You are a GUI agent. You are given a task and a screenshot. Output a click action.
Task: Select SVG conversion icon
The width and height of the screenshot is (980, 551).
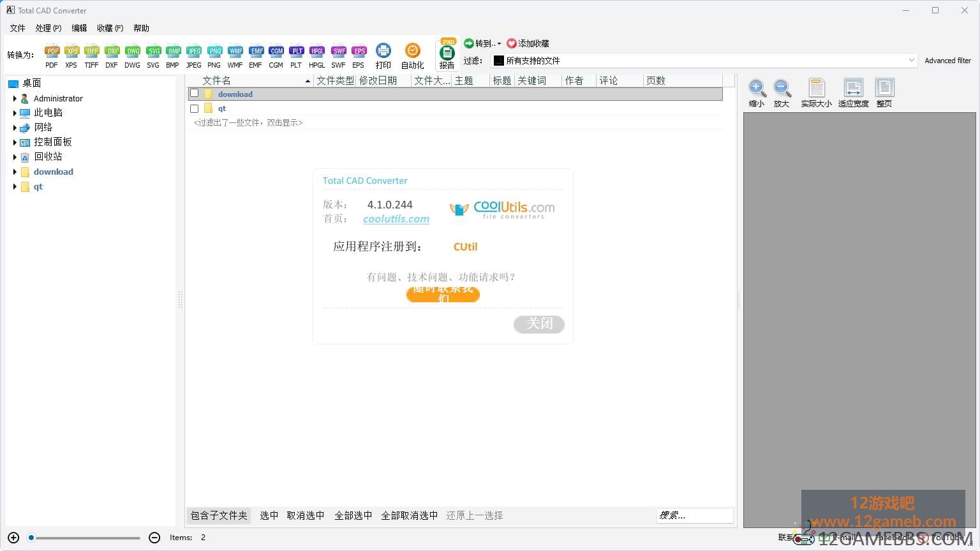(x=153, y=56)
